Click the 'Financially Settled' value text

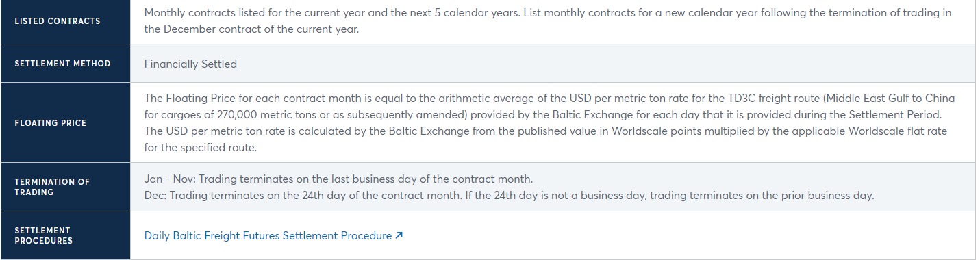[x=190, y=64]
